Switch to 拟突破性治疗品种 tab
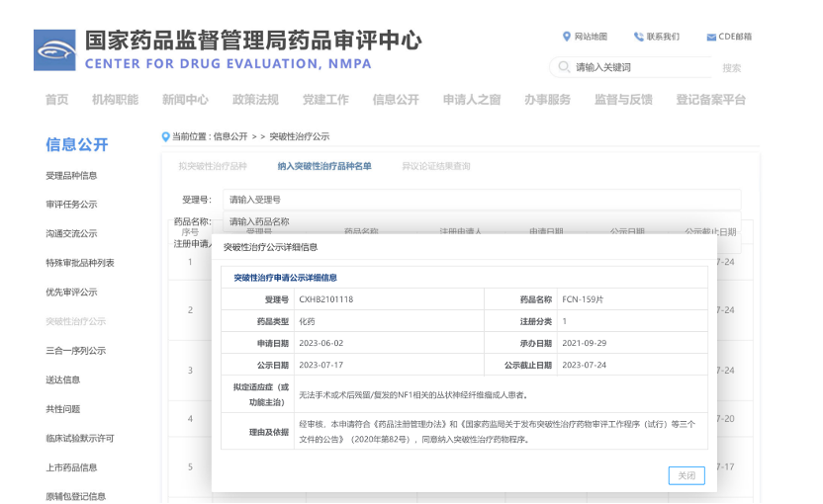Screen dimensions: 823x504 coord(213,166)
